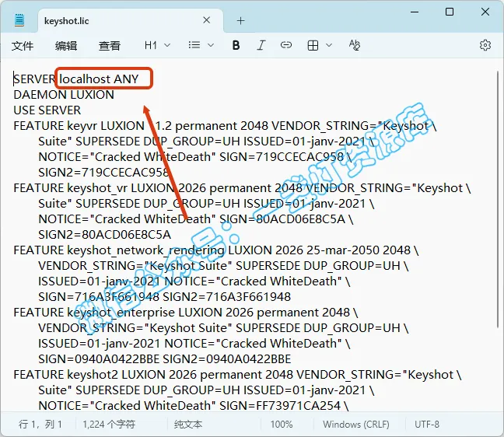
Task: Click the text 'SIGN2=80ACD06E8C5A'
Action: pos(104,235)
